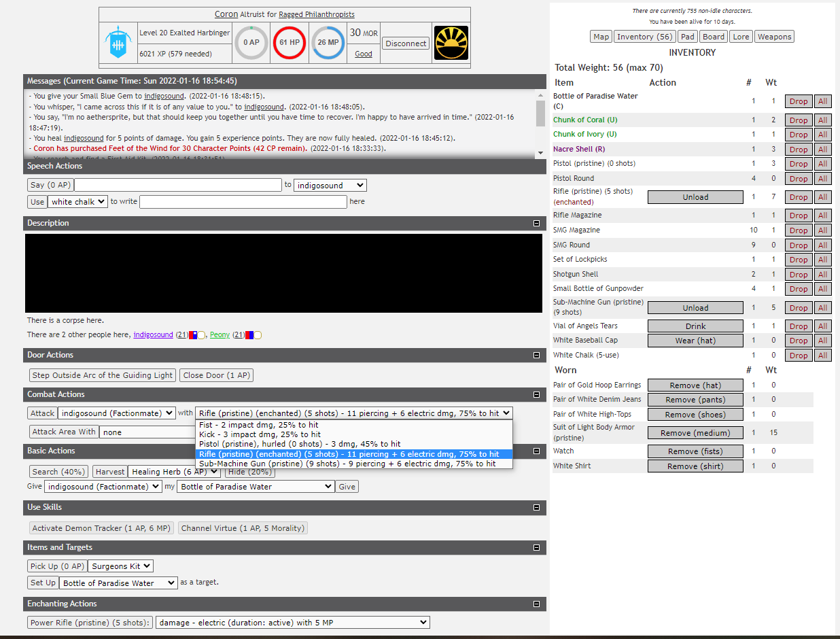Drink the Vial of Angels Tears
This screenshot has height=639, width=840.
[695, 326]
